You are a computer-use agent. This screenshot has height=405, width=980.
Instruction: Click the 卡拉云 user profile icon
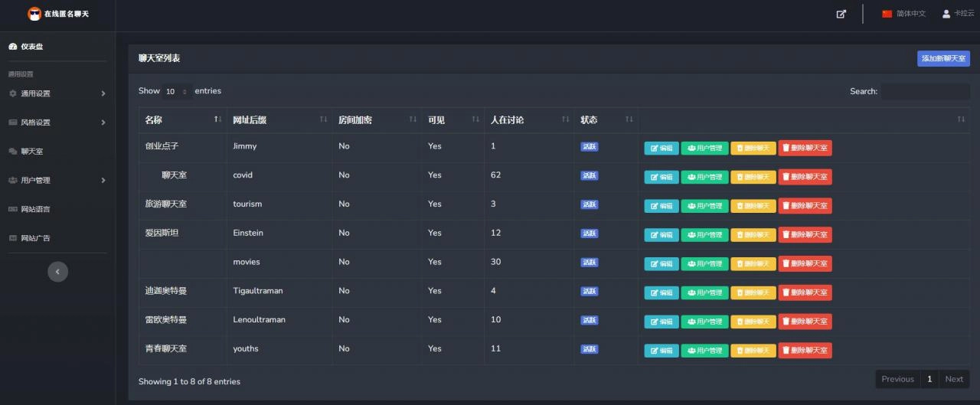[x=946, y=14]
